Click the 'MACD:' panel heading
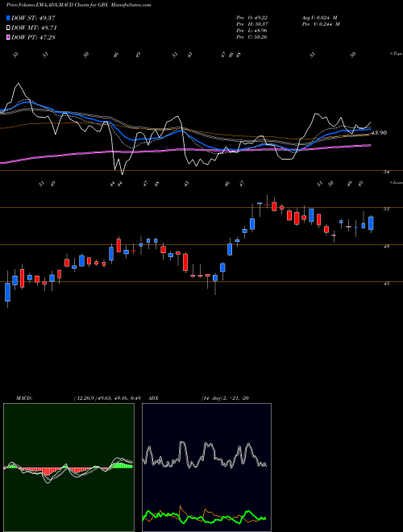 (23, 398)
